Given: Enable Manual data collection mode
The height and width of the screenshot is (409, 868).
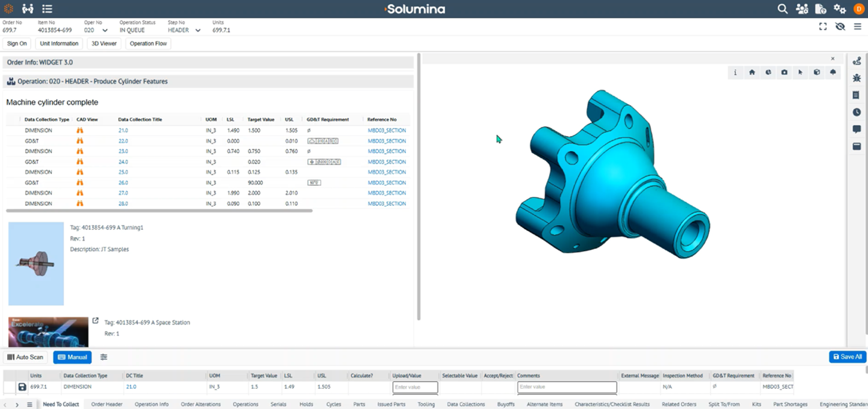Looking at the screenshot, I should tap(72, 357).
